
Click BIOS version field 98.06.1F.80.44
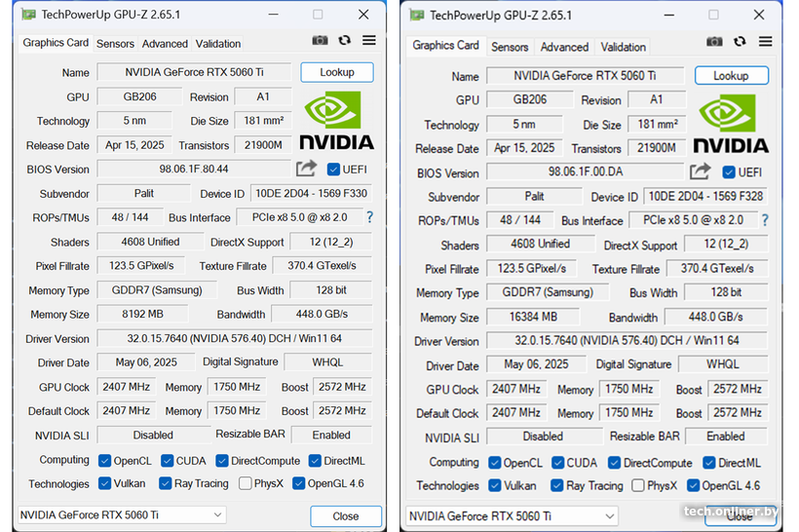coord(194,169)
